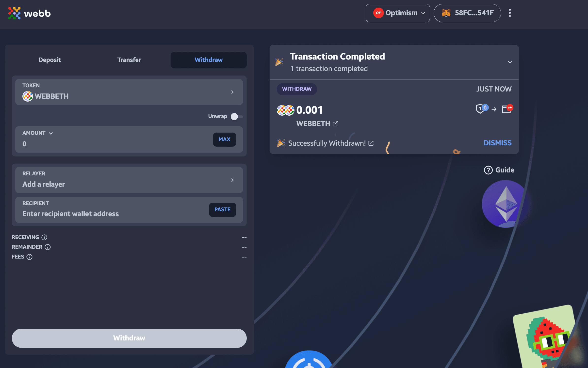588x368 pixels.
Task: Open Successfully Withdrawn external link icon
Action: (x=371, y=143)
